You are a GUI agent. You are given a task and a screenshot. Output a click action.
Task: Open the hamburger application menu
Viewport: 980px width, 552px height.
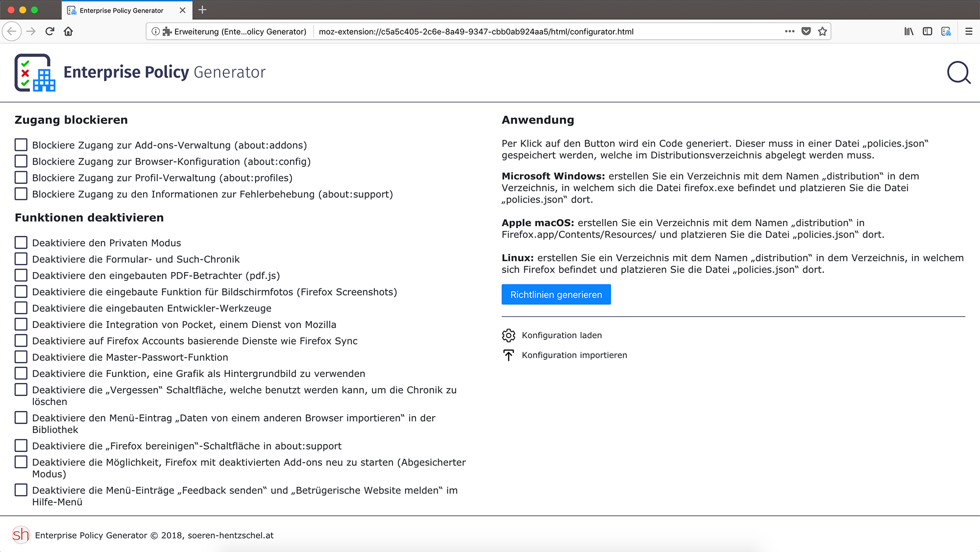pos(969,31)
